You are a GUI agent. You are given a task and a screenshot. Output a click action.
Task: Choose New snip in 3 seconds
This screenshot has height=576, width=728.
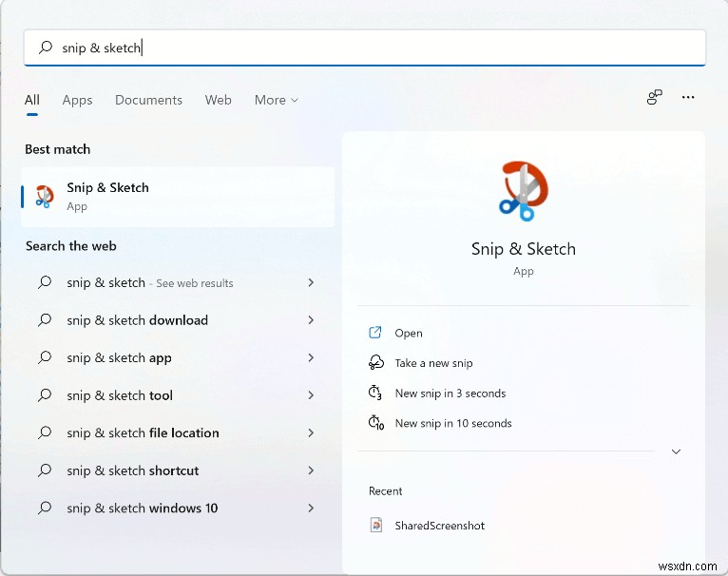pyautogui.click(x=450, y=394)
